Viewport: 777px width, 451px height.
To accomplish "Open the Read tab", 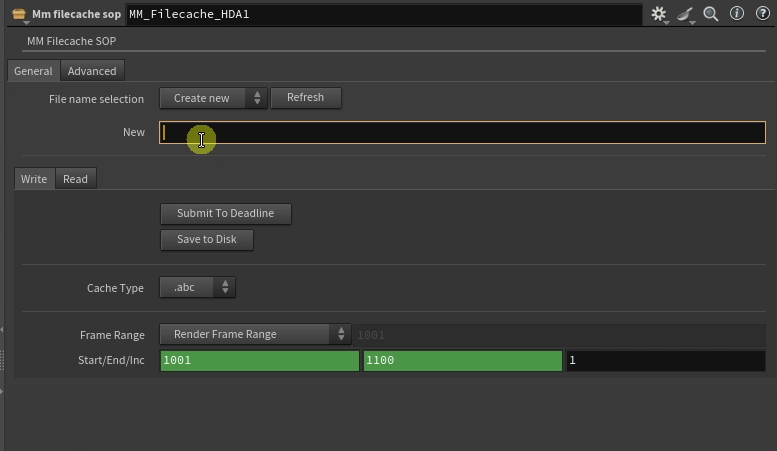I will (x=75, y=179).
